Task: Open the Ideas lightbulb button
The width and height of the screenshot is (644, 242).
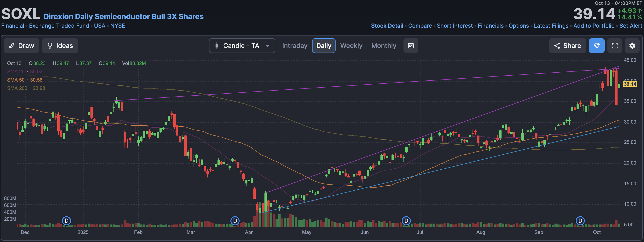Action: point(60,46)
